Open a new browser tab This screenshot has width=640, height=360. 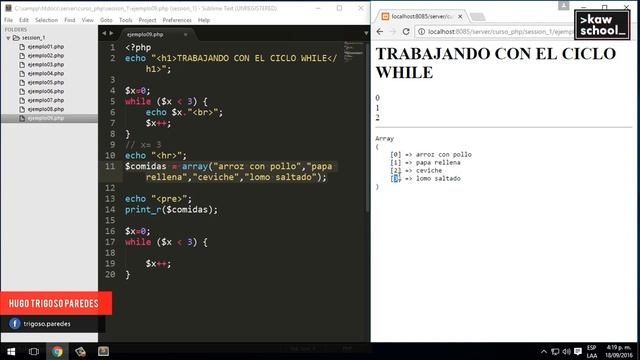(x=477, y=17)
